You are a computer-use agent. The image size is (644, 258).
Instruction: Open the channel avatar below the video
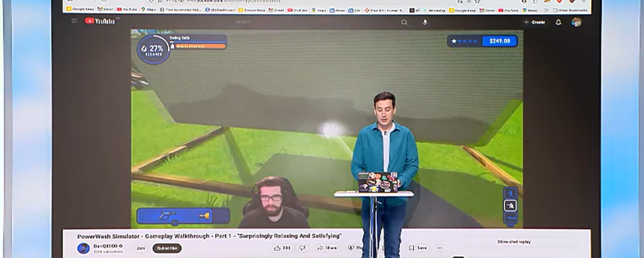[83, 248]
